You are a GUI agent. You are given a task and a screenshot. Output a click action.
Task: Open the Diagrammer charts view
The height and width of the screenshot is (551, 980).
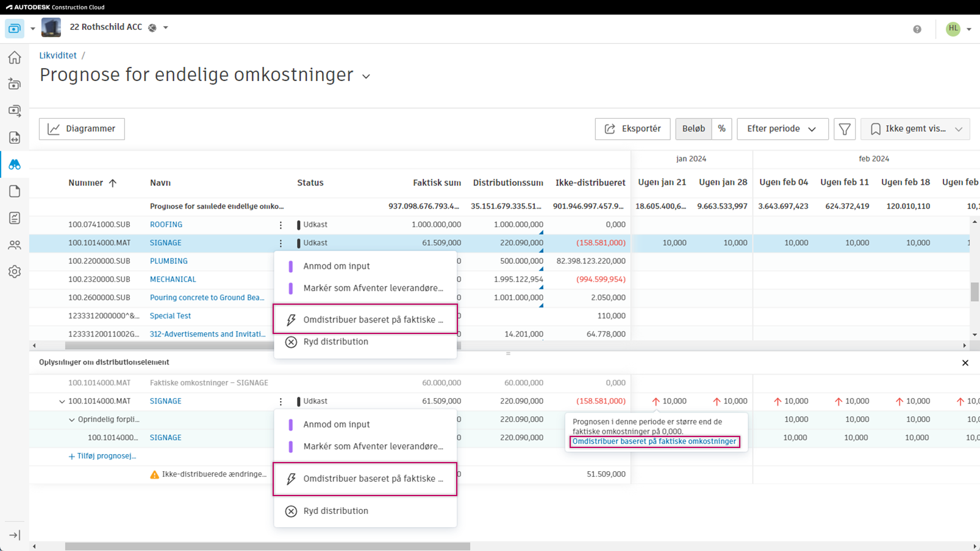click(x=81, y=129)
